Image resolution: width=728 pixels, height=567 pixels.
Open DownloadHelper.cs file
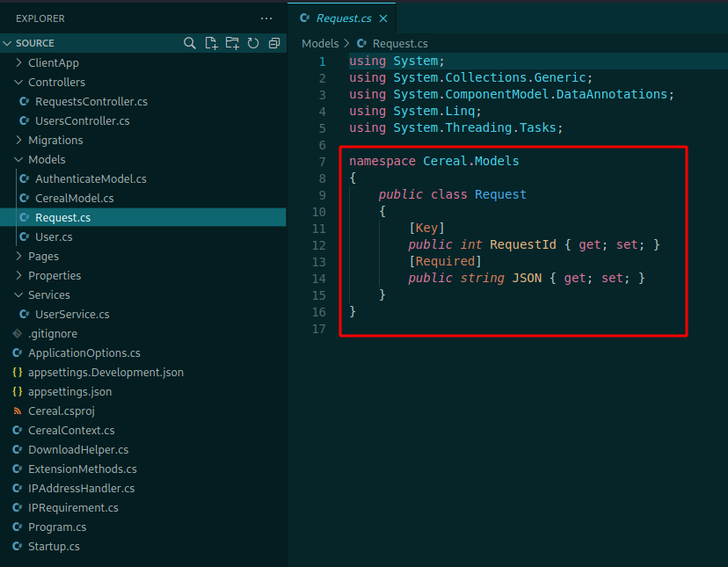click(x=143, y=450)
